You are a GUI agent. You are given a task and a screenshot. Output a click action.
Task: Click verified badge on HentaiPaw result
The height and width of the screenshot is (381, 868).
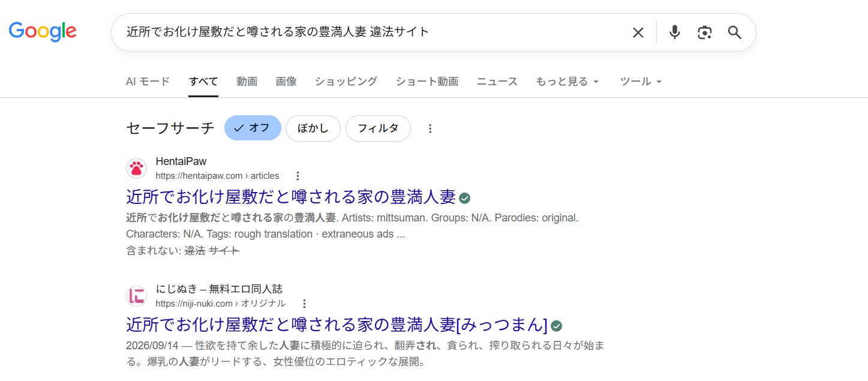point(465,198)
